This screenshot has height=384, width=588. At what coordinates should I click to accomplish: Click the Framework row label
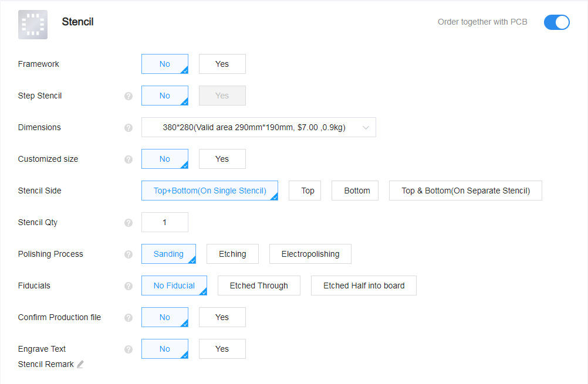tap(38, 64)
